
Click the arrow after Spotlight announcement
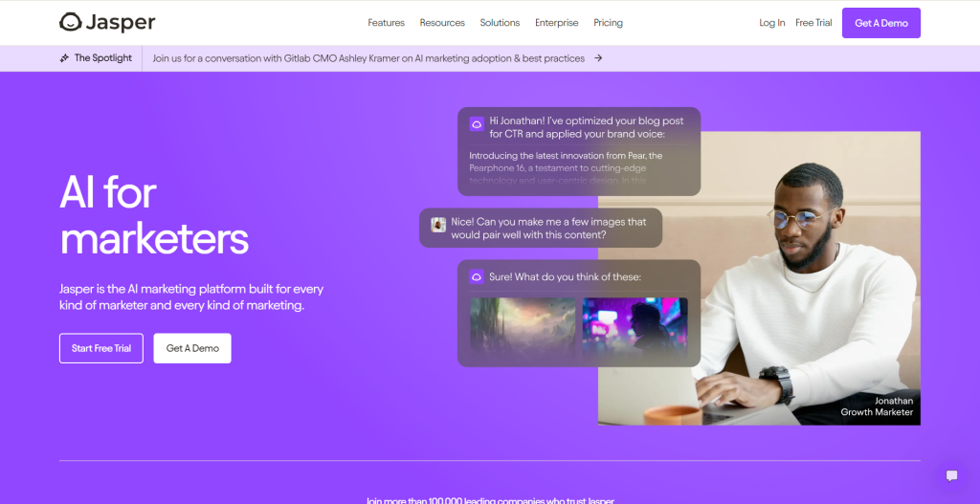(x=598, y=58)
